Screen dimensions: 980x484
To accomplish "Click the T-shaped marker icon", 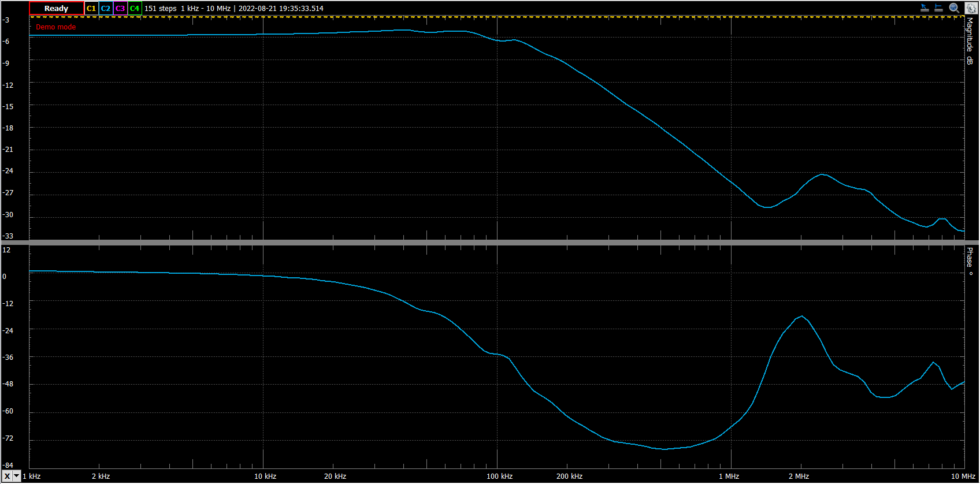I will (x=939, y=8).
